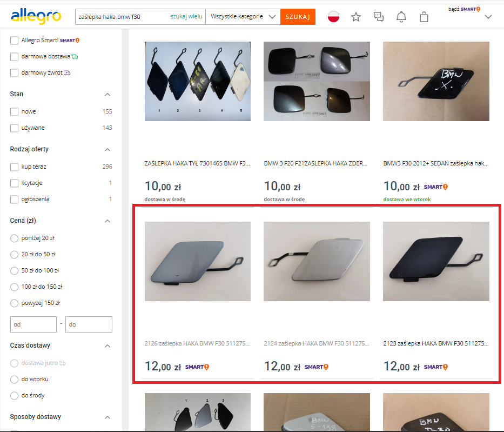Open the shopping bag cart icon
504x432 pixels.
point(424,17)
